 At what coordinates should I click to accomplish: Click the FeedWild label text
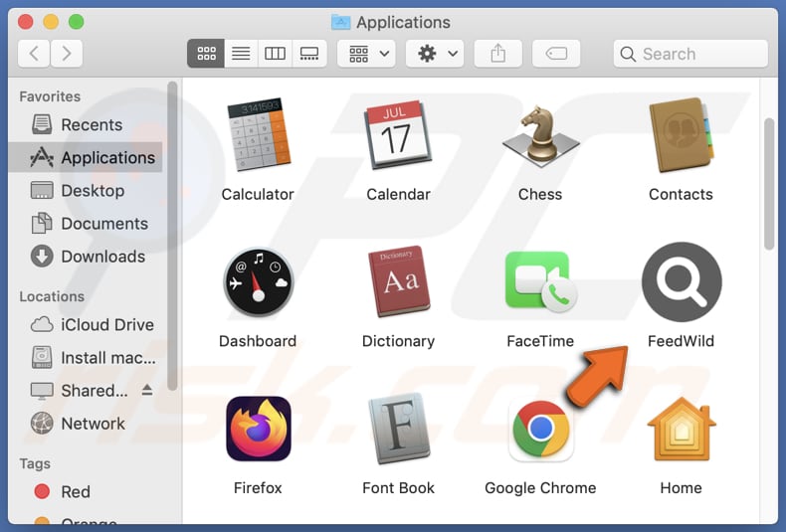(682, 341)
